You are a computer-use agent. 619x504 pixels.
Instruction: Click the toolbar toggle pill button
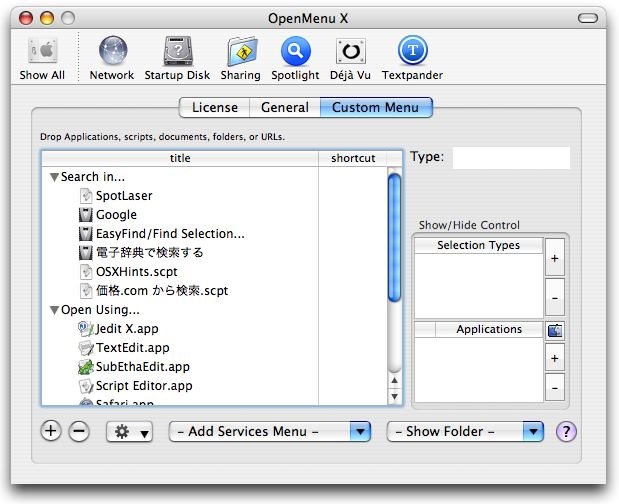click(x=588, y=18)
